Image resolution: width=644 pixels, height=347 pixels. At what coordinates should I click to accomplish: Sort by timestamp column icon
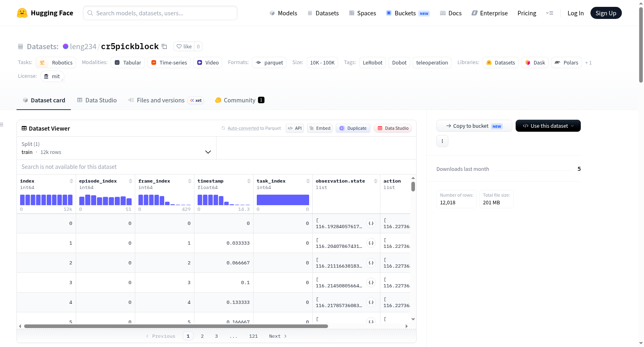pos(249,181)
